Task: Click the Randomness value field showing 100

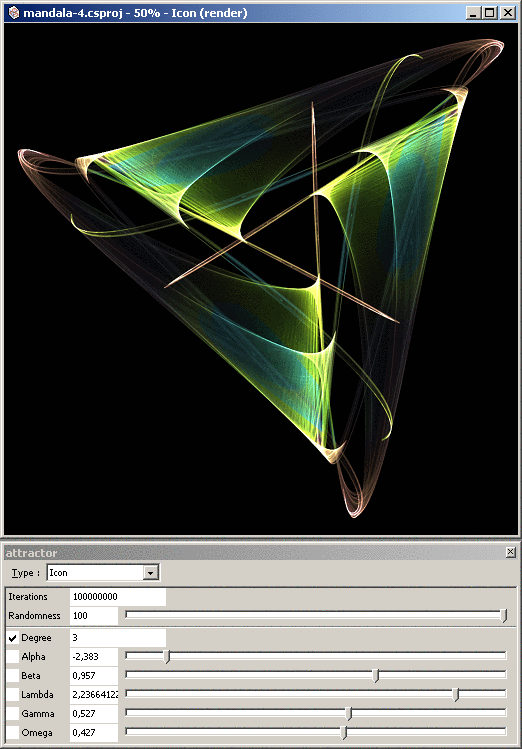Action: point(94,616)
